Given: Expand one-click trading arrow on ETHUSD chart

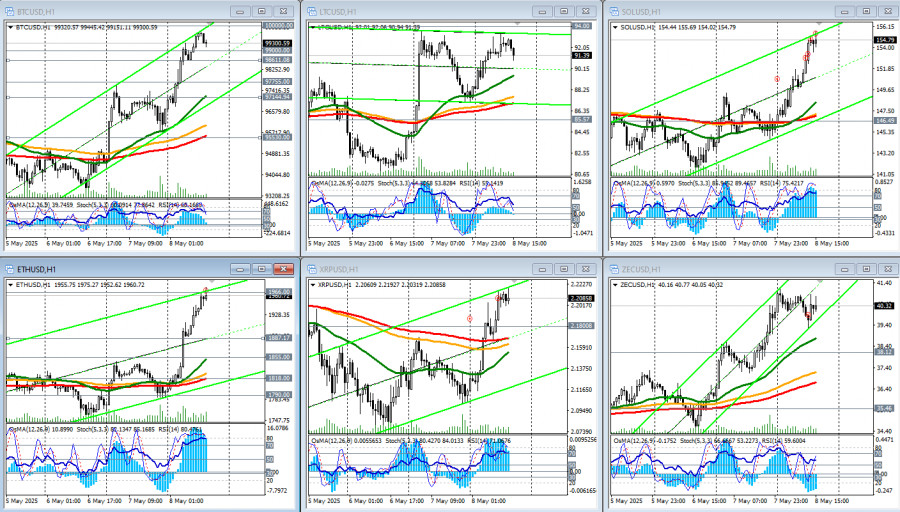Looking at the screenshot, I should pyautogui.click(x=10, y=285).
